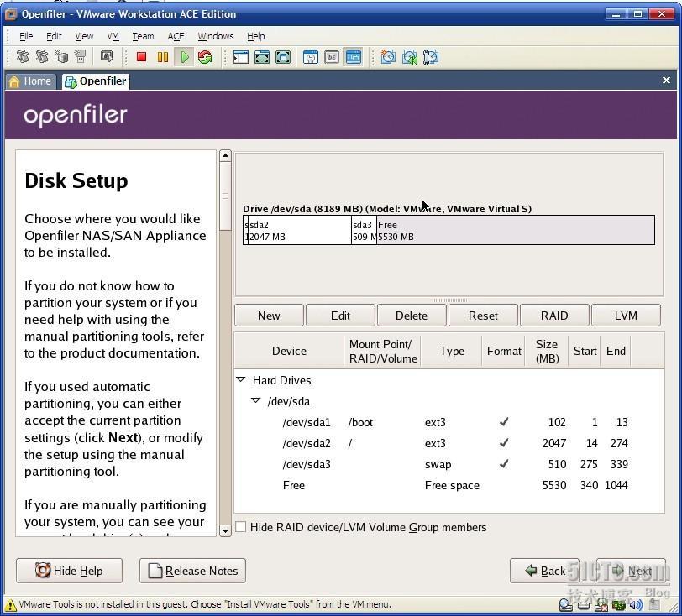This screenshot has height=616, width=682.
Task: Select the Free space row in table
Action: coord(449,485)
